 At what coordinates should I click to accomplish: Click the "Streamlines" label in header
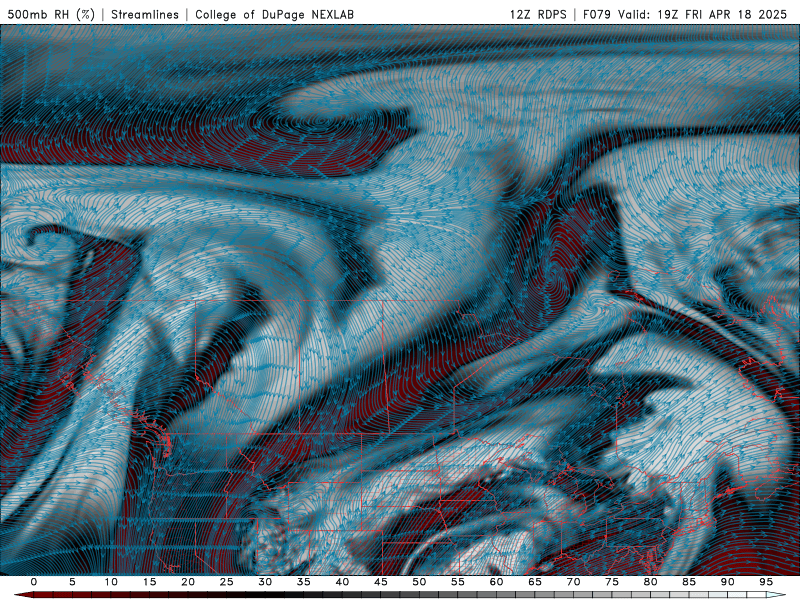pyautogui.click(x=145, y=14)
